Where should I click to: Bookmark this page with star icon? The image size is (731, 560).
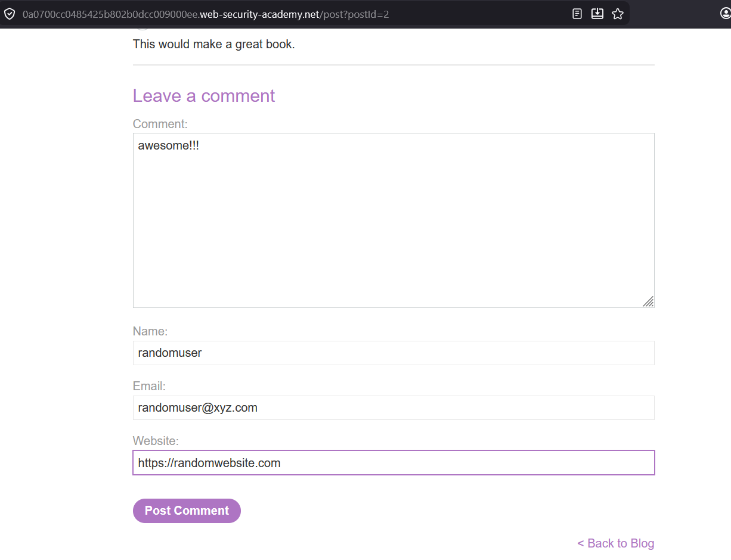[x=618, y=14]
